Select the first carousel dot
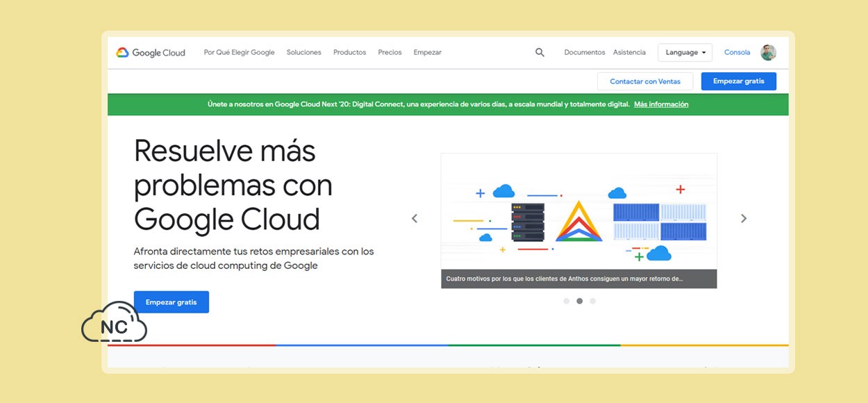Image resolution: width=868 pixels, height=403 pixels. [567, 302]
